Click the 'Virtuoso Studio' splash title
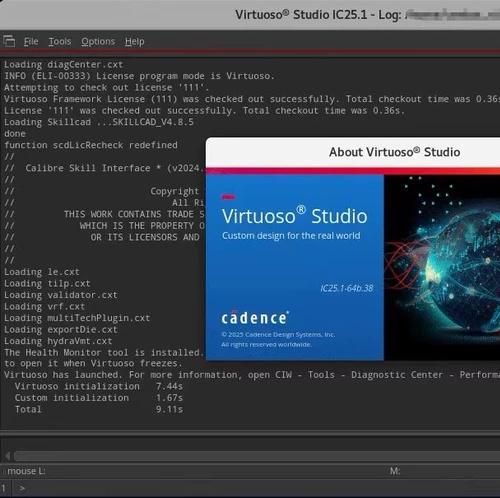Viewport: 500px width, 498px height. [x=295, y=215]
